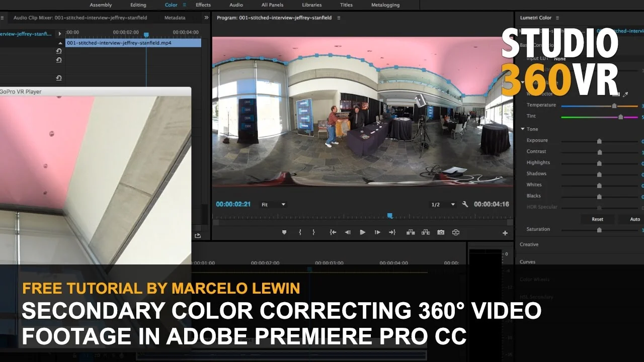Add a marker in the Program monitor

tap(284, 232)
